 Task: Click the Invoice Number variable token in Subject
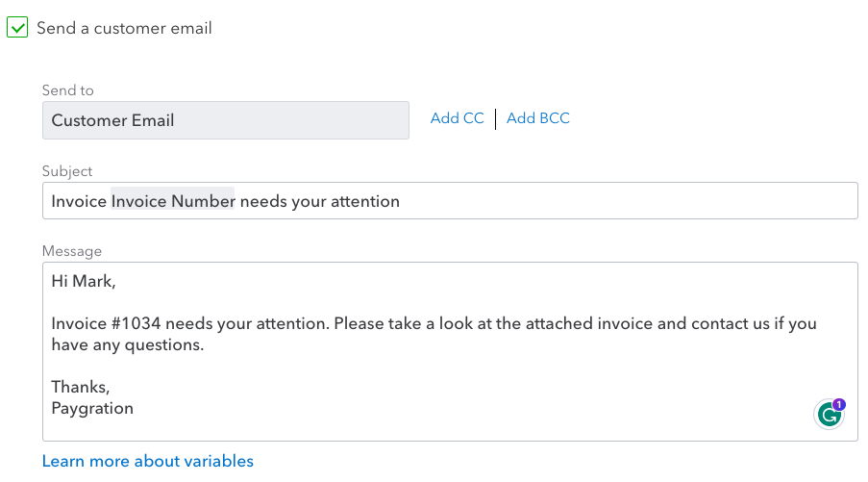(x=173, y=200)
